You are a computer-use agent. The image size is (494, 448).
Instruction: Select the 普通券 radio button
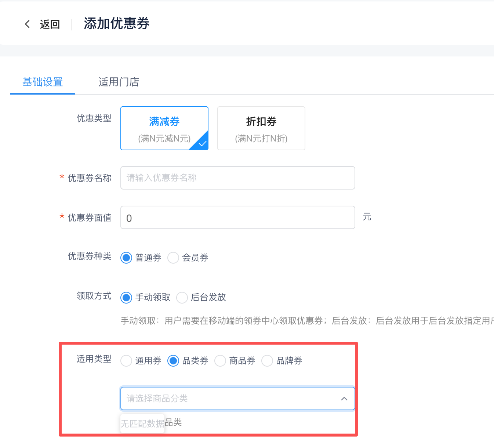tap(126, 258)
